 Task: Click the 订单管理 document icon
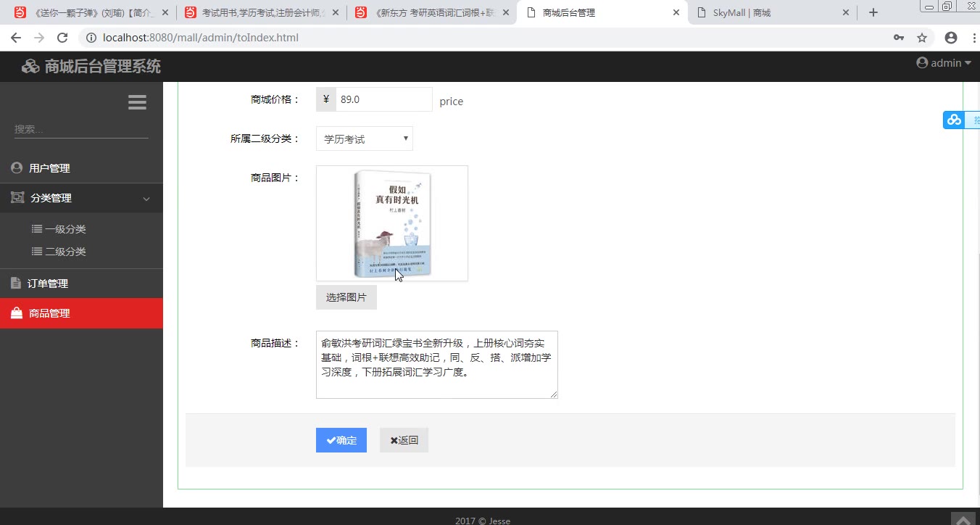click(16, 283)
